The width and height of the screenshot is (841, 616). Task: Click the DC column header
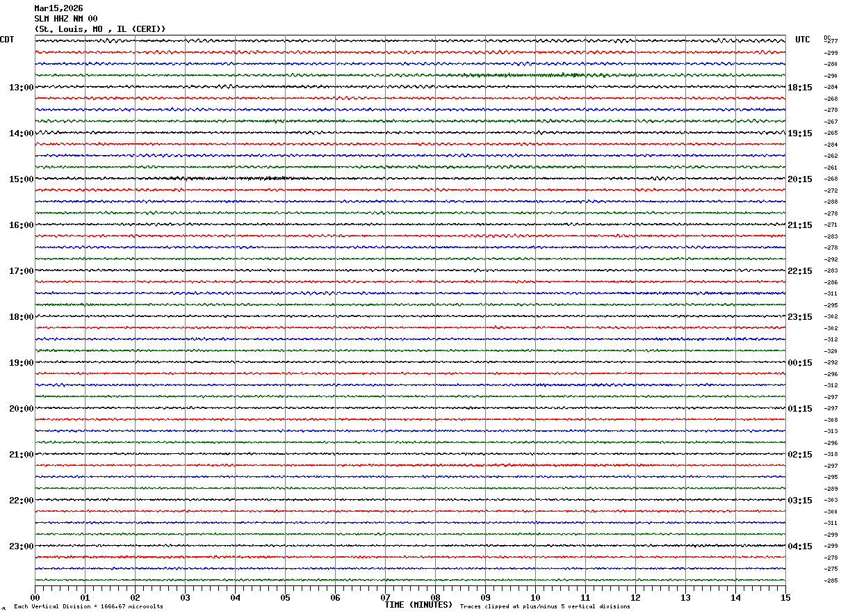[x=827, y=38]
